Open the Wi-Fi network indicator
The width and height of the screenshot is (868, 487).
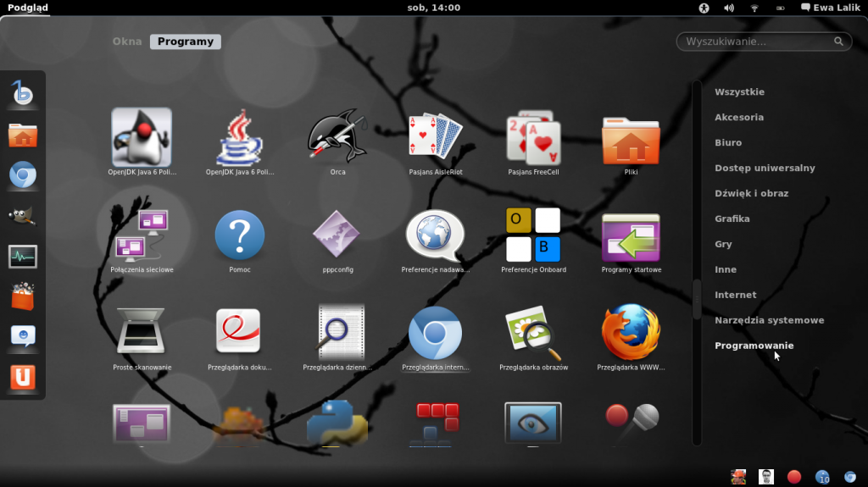754,8
